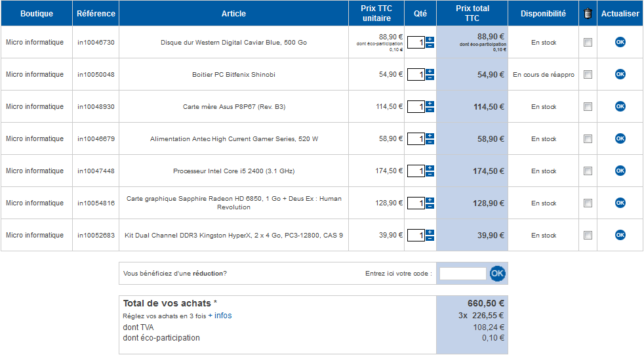
Task: Increase Sapphire Radeon HD 6850 quantity
Action: click(x=430, y=200)
